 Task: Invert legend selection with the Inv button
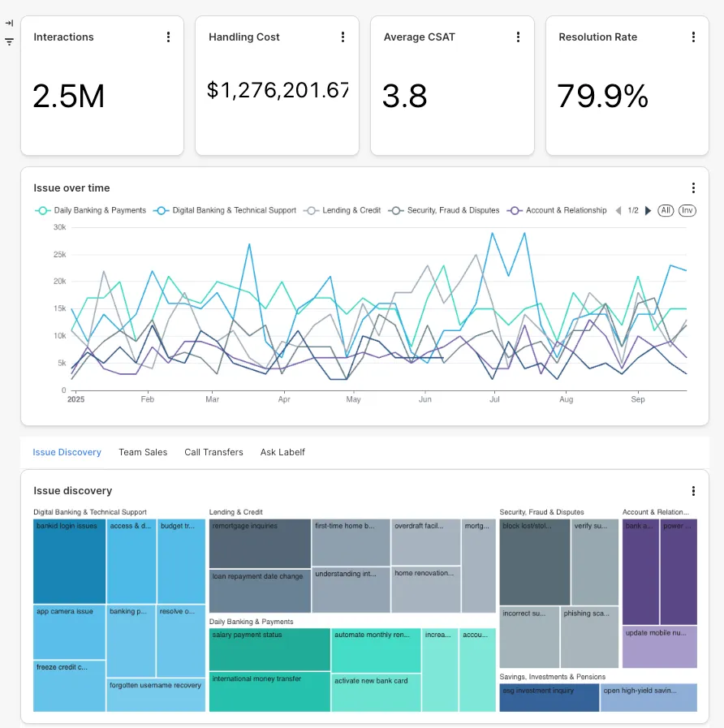687,210
